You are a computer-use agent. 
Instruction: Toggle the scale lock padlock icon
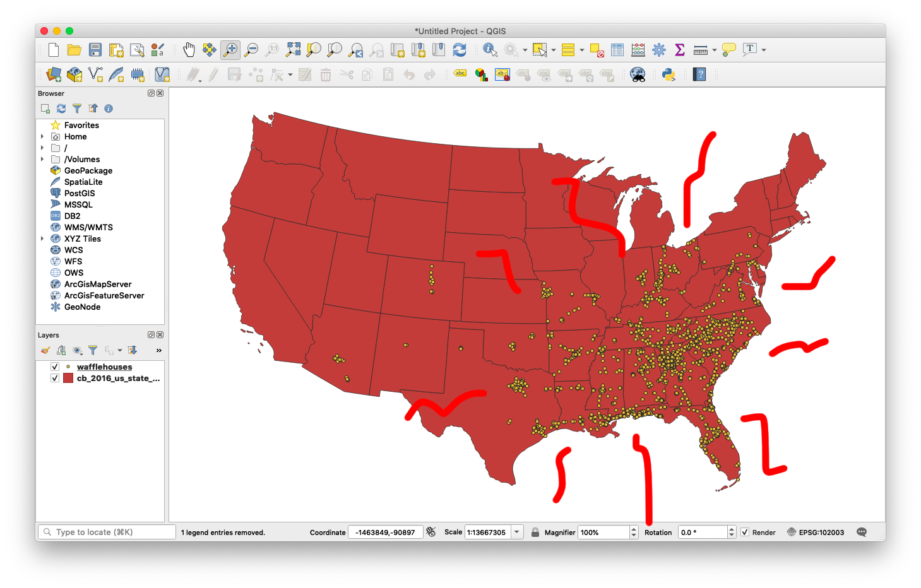coord(535,532)
